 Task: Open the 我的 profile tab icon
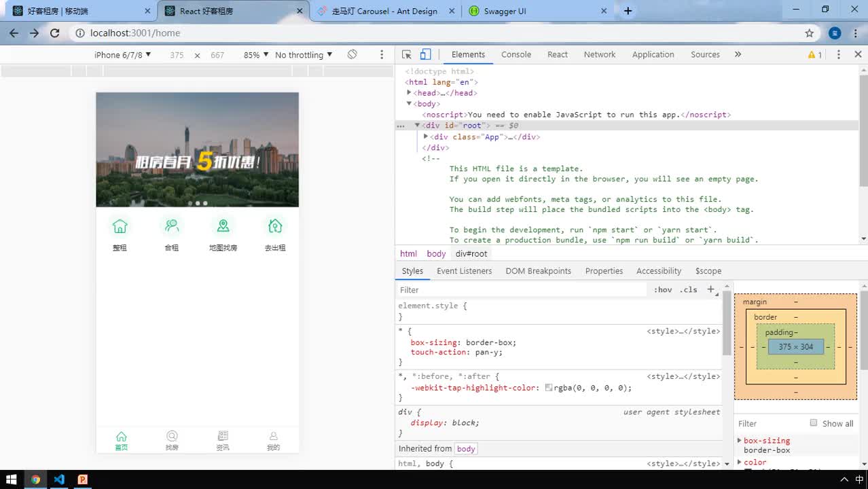click(274, 436)
